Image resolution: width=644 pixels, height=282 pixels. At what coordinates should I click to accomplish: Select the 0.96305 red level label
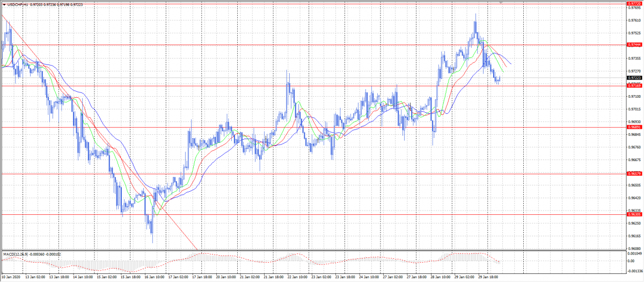click(634, 214)
